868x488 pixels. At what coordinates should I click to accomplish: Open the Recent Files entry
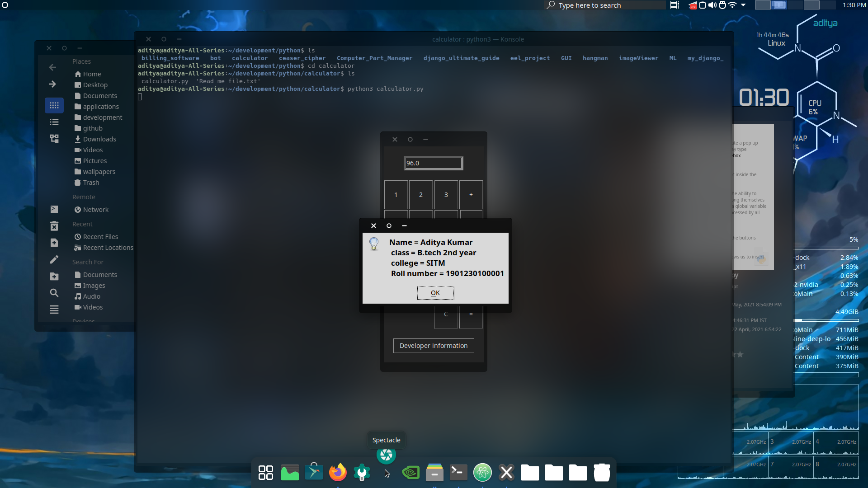(x=100, y=237)
